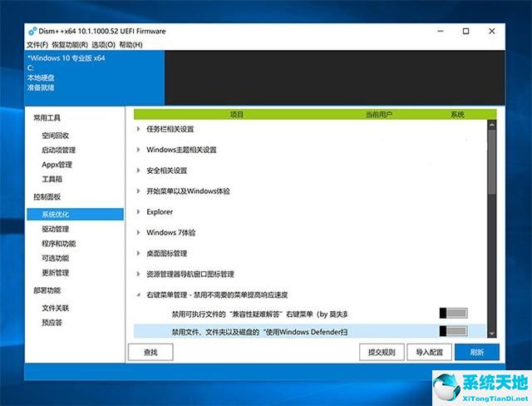Toggle the Windows Defender scan menu switch

(453, 331)
